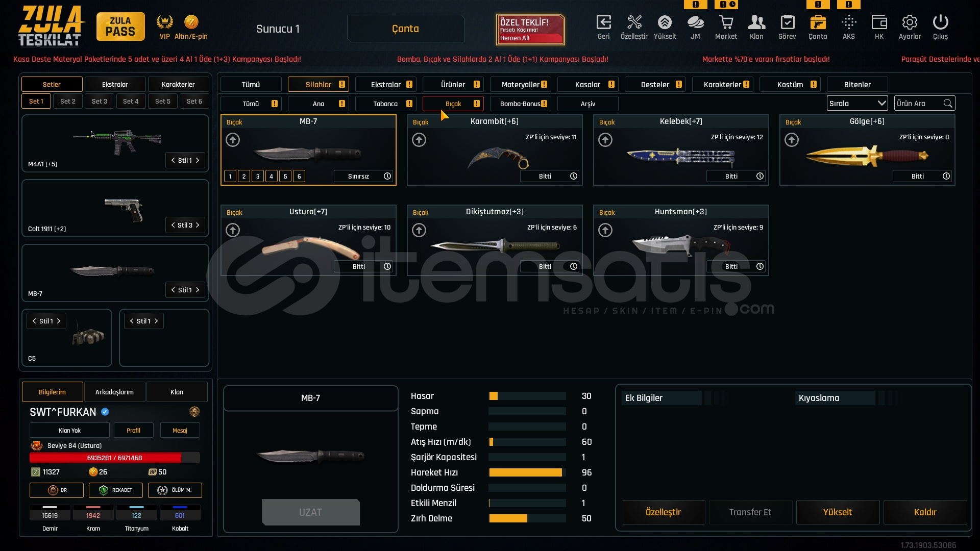
Task: Click upgrade arrow on Karambit[+6] card
Action: [419, 140]
